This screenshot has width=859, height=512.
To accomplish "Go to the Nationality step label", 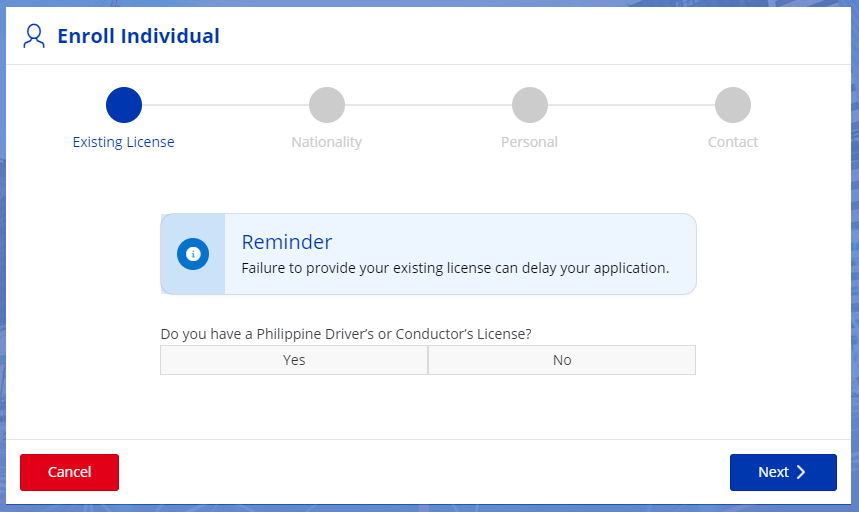I will pos(327,142).
